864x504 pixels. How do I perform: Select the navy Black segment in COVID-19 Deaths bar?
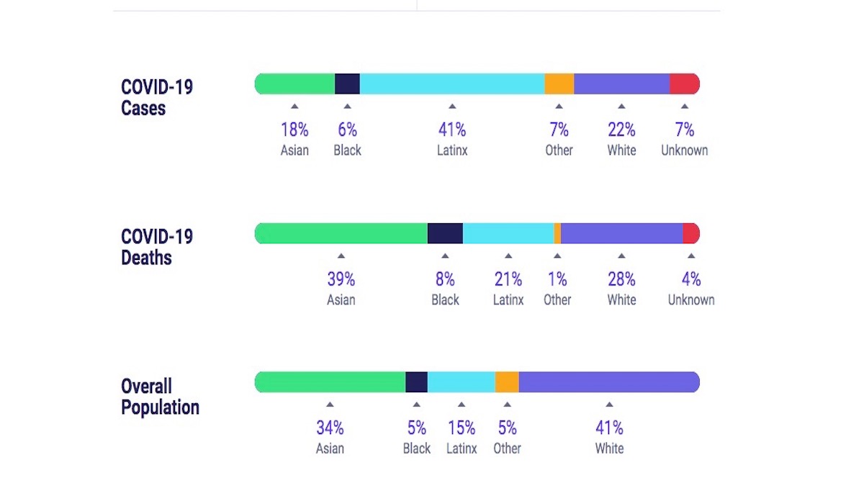point(445,233)
